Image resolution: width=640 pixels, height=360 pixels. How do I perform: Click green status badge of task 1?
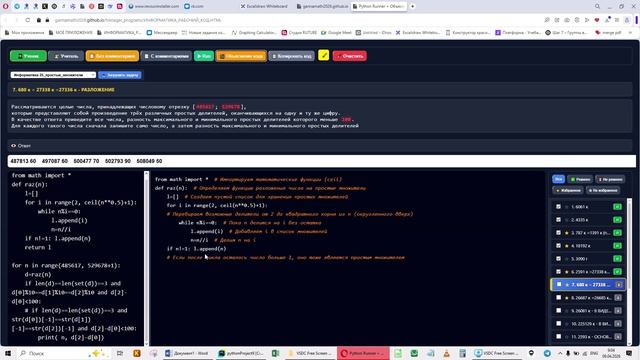618,207
